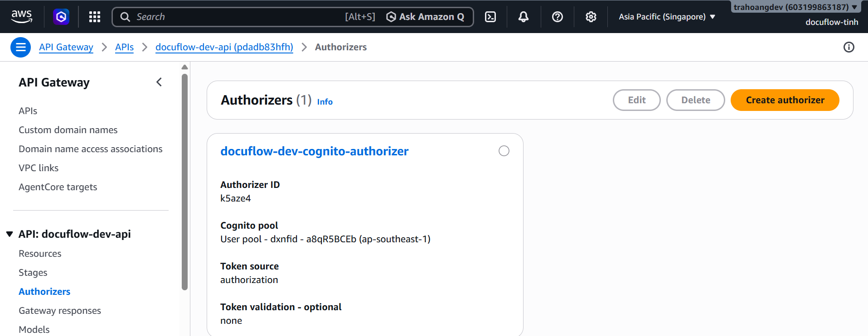Image resolution: width=868 pixels, height=336 pixels.
Task: Open the Authorizers Info link
Action: point(325,102)
